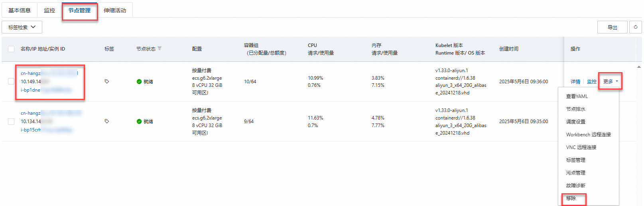Choose 移除 from the more menu

pos(571,198)
